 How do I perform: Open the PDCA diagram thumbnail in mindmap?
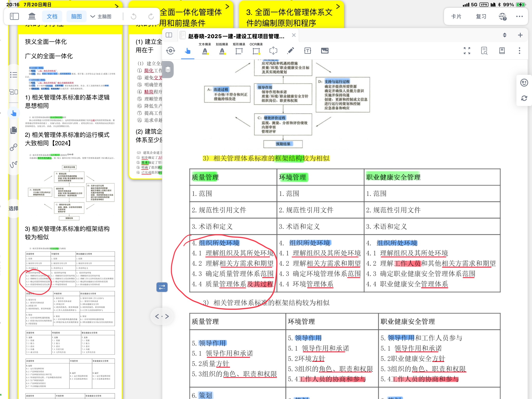(71, 192)
